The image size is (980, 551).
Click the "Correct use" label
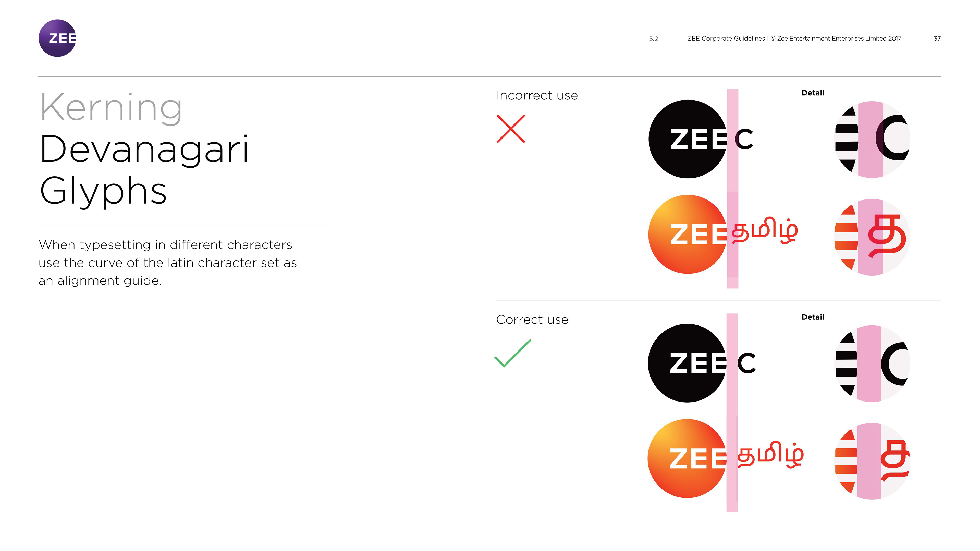(532, 319)
